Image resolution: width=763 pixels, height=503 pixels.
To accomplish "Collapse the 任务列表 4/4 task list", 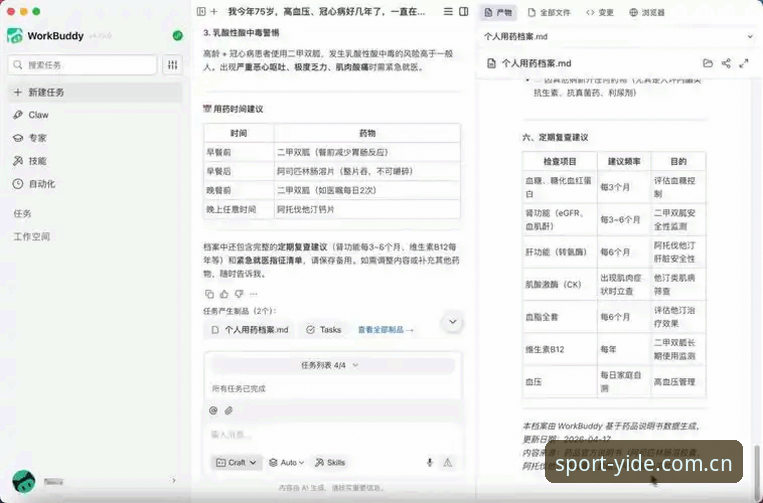I will click(x=332, y=365).
